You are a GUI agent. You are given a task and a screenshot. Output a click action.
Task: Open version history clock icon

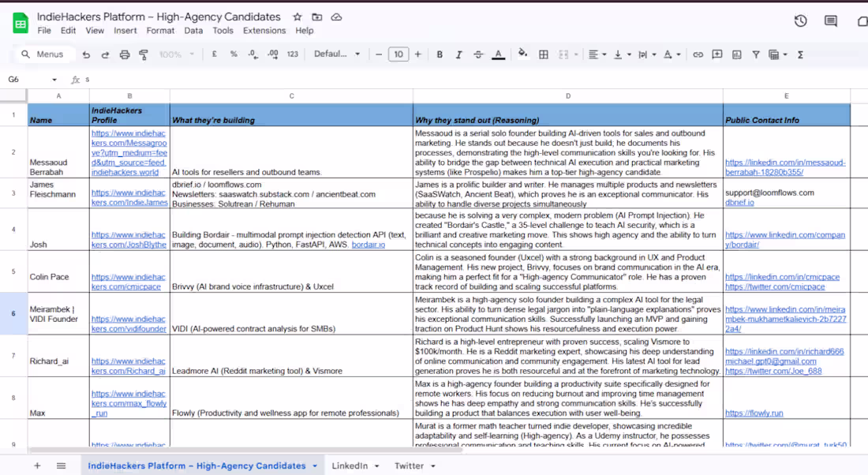tap(800, 21)
